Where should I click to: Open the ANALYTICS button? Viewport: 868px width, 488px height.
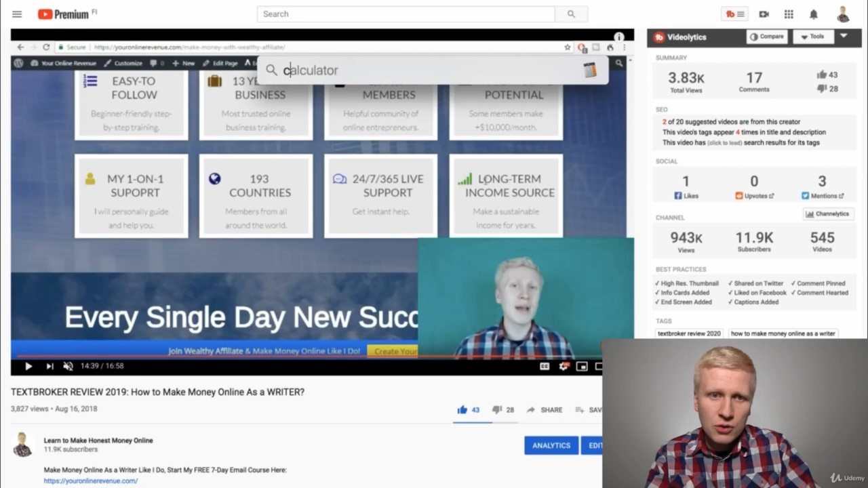(551, 445)
